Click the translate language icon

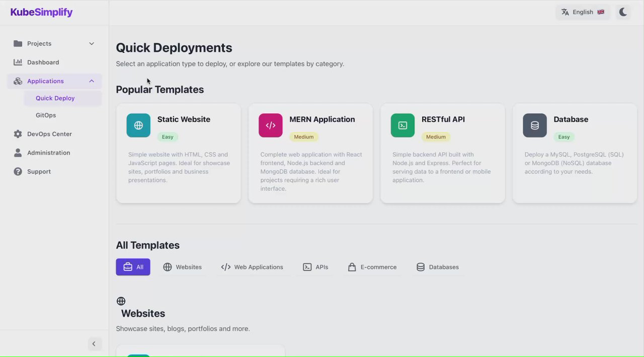(565, 12)
